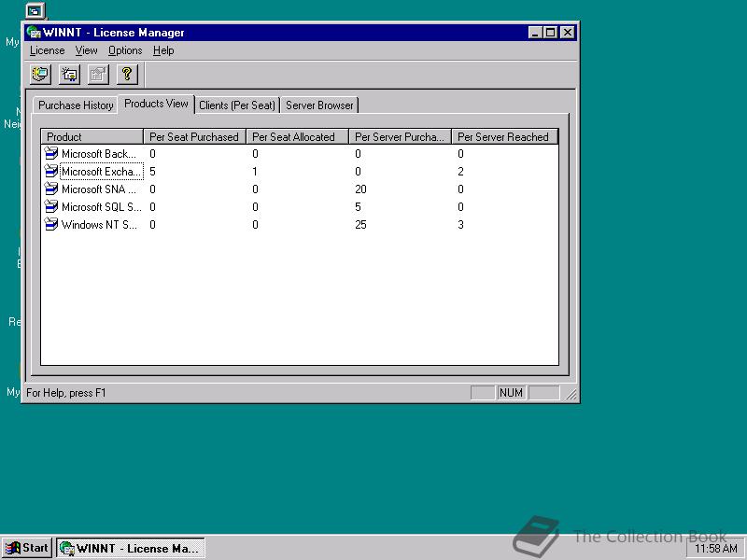Click Per Server Purchased value 25 for Windows NT
This screenshot has width=747, height=560.
[x=360, y=224]
